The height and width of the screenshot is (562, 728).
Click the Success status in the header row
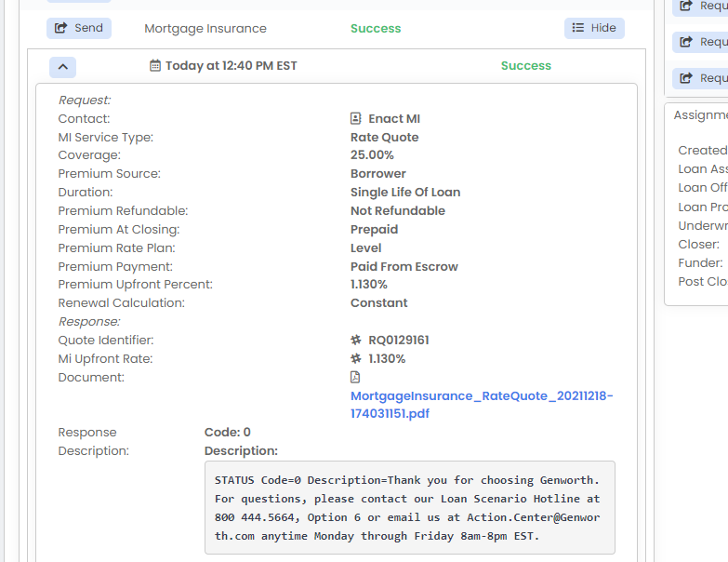point(376,28)
